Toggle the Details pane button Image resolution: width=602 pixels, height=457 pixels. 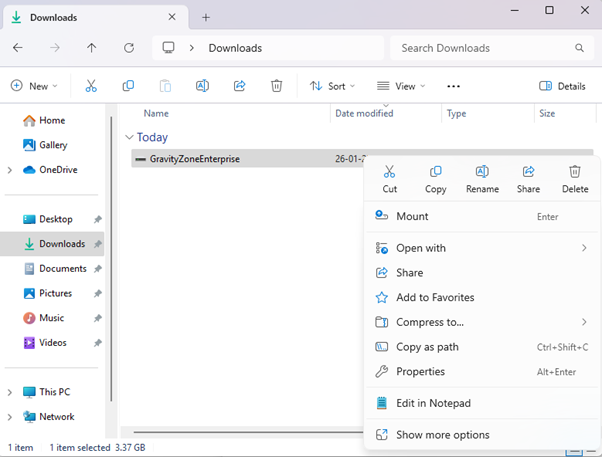(562, 86)
